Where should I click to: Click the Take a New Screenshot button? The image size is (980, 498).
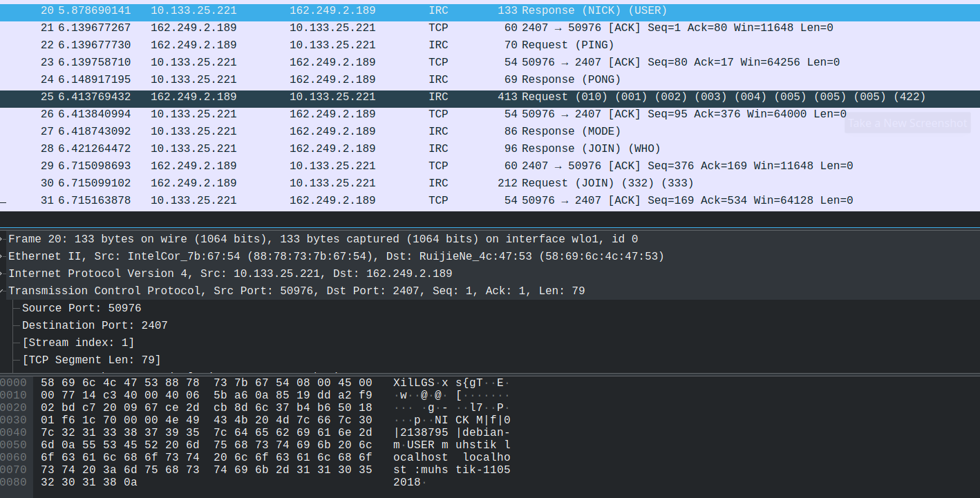907,122
